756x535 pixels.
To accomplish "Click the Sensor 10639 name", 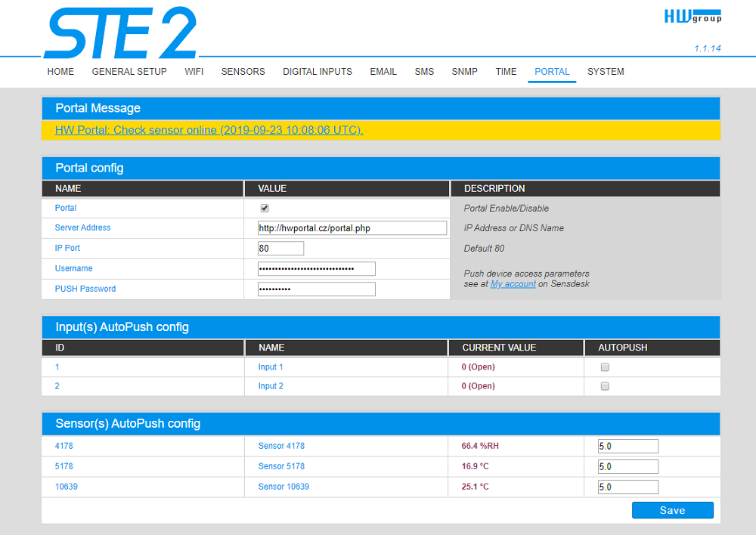I will (x=283, y=487).
